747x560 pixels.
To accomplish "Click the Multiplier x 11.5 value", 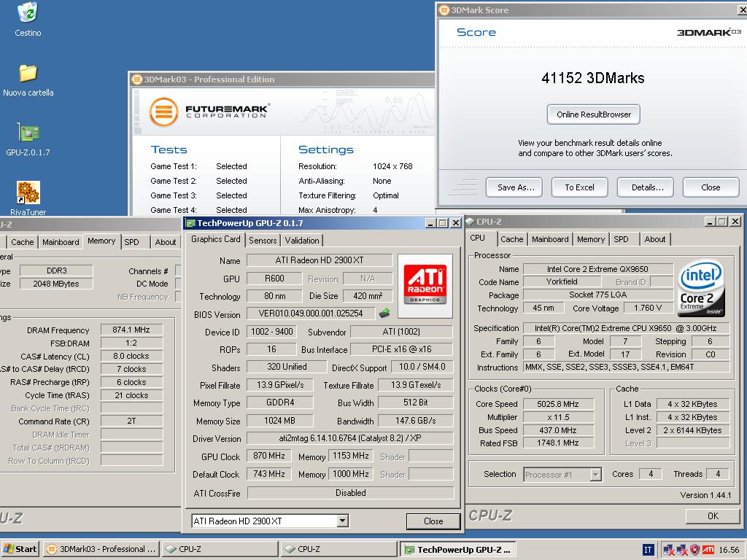I will [558, 416].
